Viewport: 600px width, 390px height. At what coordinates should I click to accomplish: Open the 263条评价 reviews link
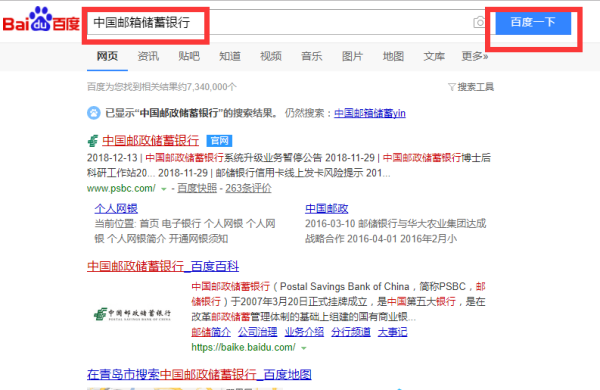click(x=248, y=188)
